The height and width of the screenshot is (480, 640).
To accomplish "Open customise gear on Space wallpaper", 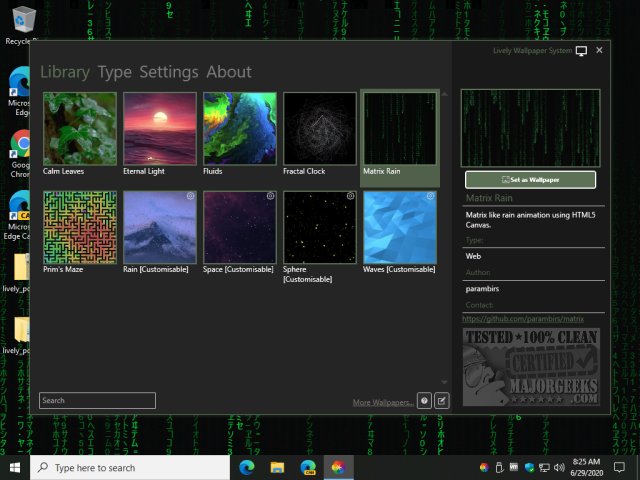I will 270,197.
